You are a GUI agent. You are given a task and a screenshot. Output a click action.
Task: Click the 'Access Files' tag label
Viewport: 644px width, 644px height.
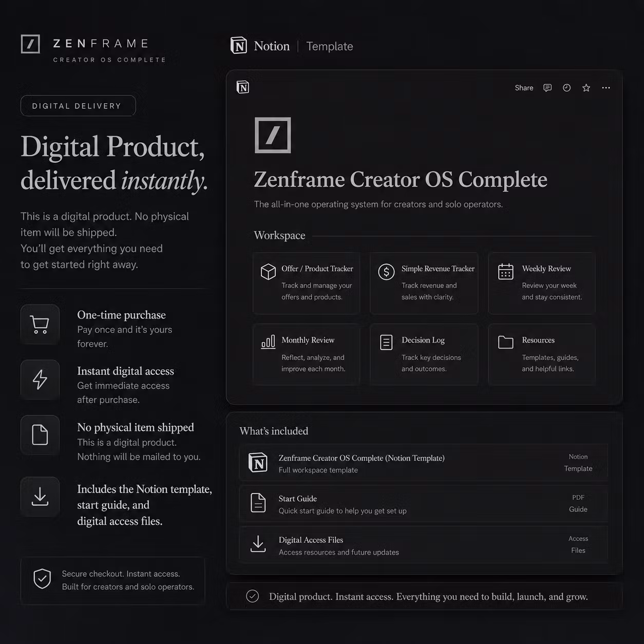point(578,544)
